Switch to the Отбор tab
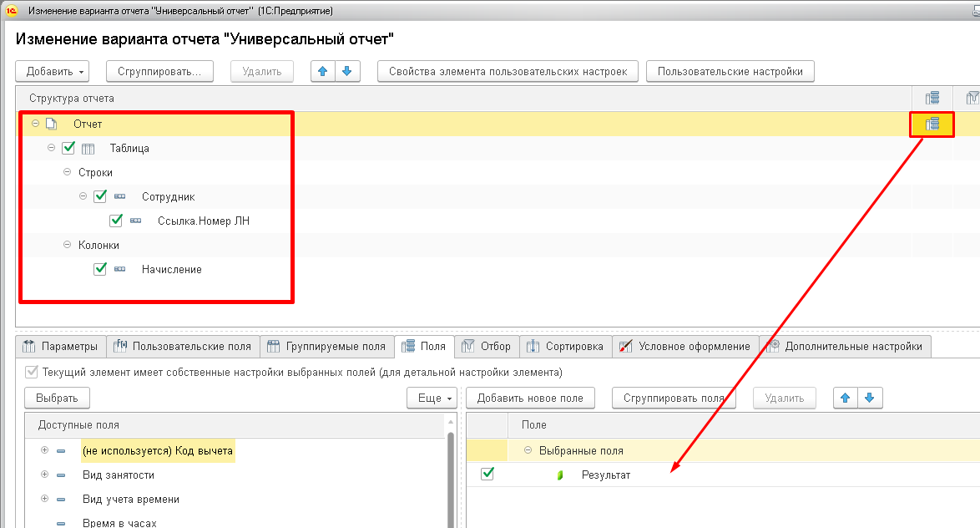Viewport: 980px width, 528px height. [487, 347]
